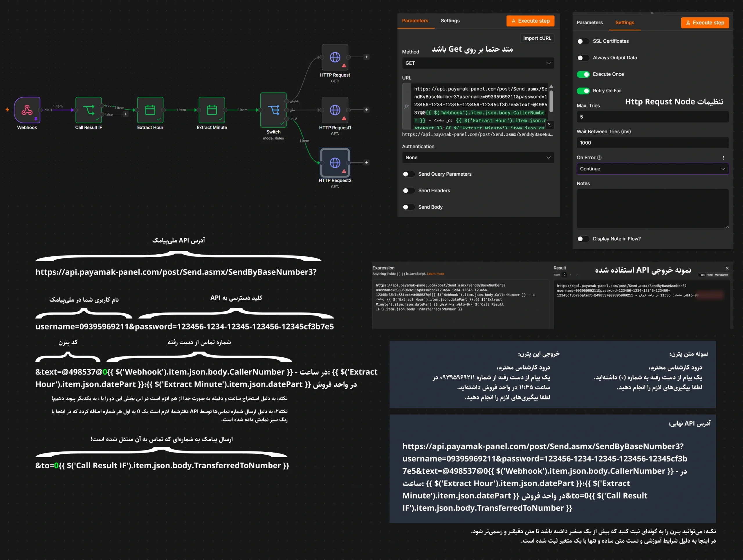
Task: Switch to Settings tab in left panel
Action: 450,21
